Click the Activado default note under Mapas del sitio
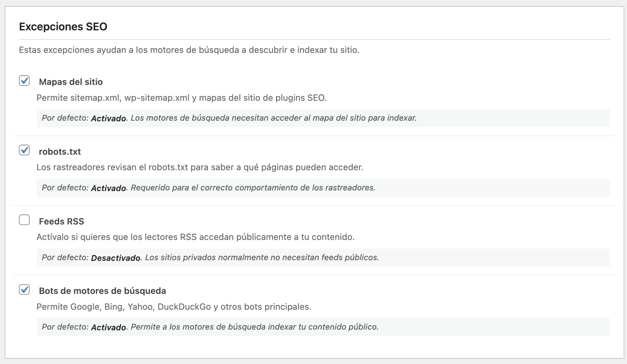This screenshot has width=627, height=364. 229,118
